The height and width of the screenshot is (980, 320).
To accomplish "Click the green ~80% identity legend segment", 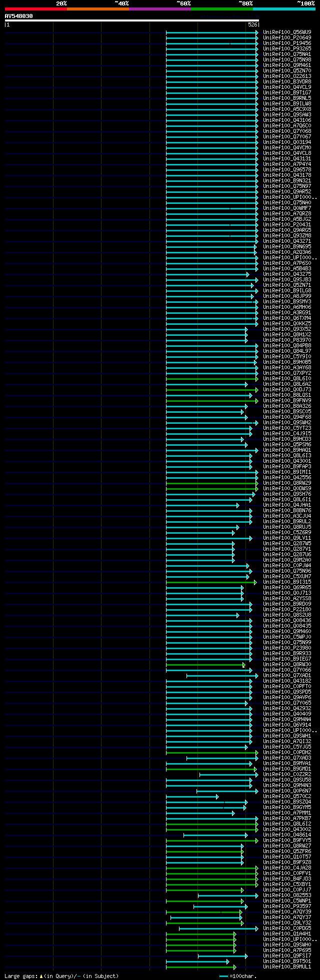I will [222, 9].
